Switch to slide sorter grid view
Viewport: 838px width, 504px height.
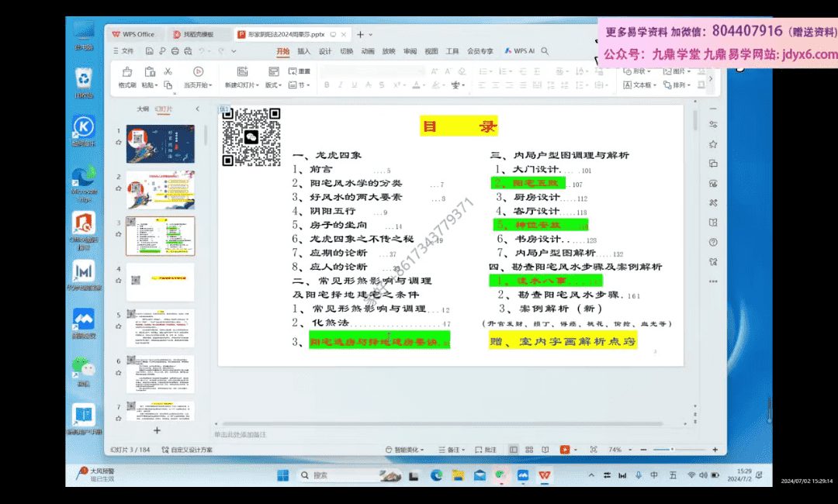click(x=528, y=450)
